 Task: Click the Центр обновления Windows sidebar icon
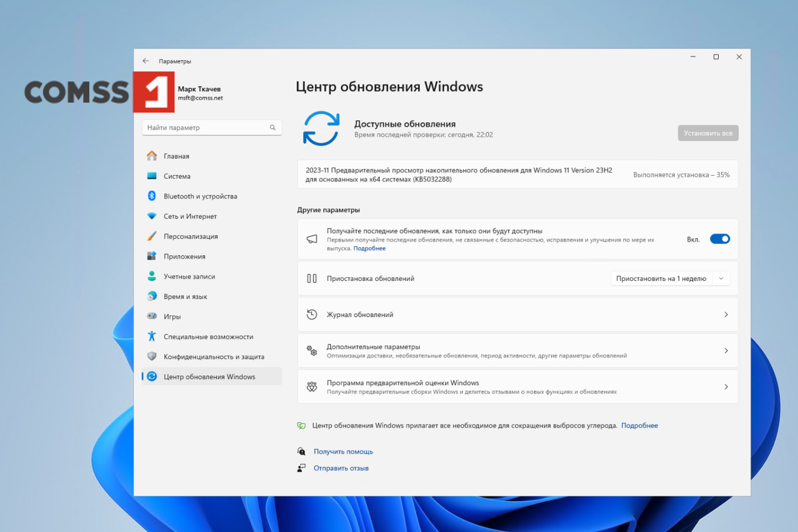pos(152,377)
